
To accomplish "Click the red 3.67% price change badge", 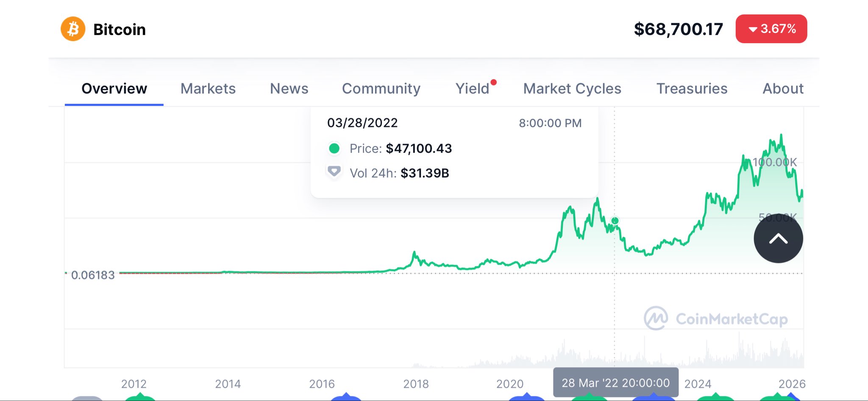I will (x=771, y=29).
